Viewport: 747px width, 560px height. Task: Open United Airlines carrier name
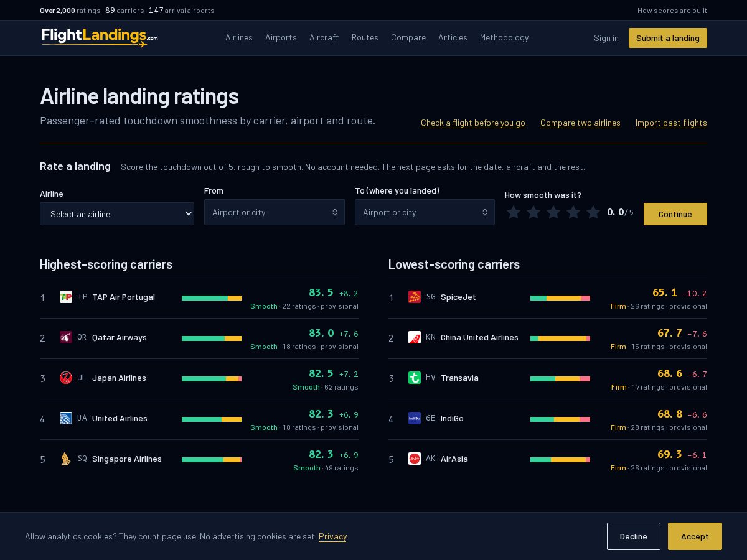pyautogui.click(x=120, y=418)
